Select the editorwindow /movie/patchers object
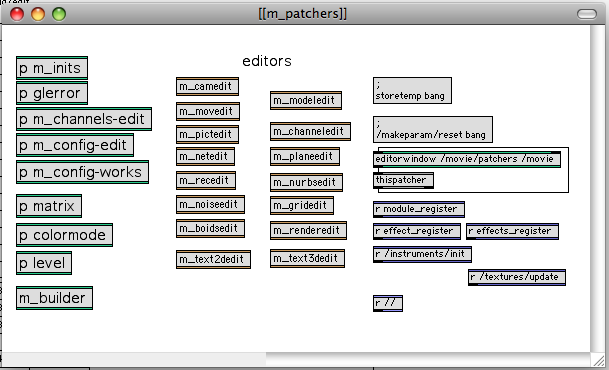609x370 pixels. (x=466, y=159)
